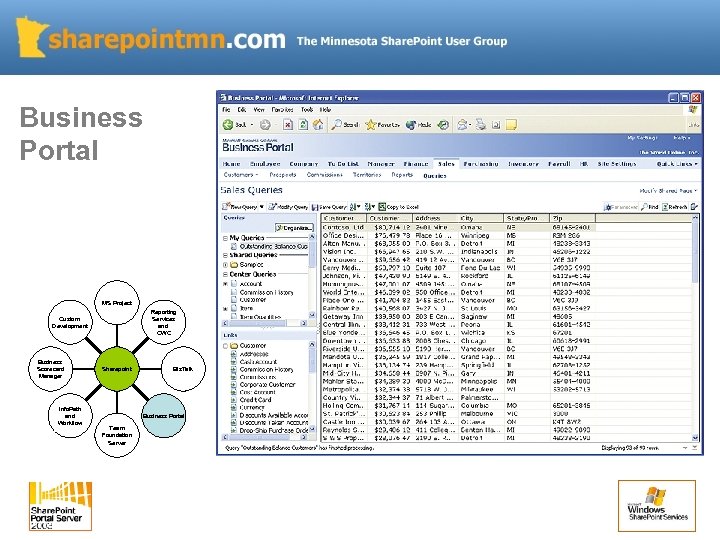Click the IE Refresh page icon
The width and height of the screenshot is (720, 540).
tap(303, 124)
